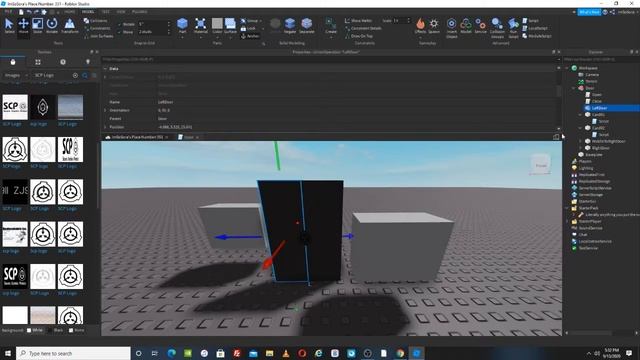Viewport: 640px width, 360px height.
Task: Open the HOME ribbon tab
Action: (69, 12)
